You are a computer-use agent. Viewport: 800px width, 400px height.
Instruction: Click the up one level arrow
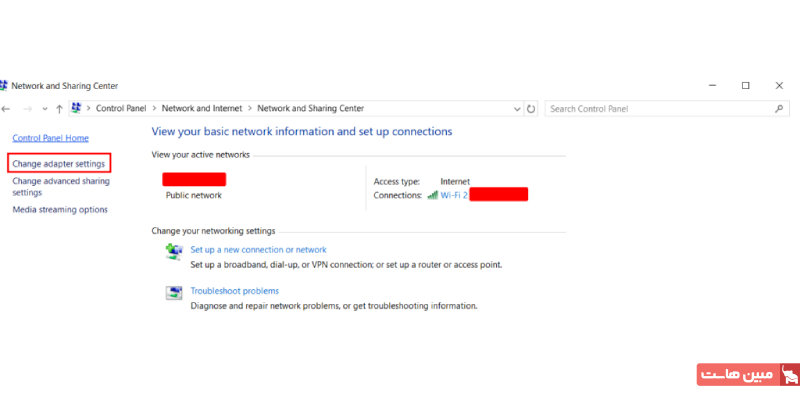pyautogui.click(x=60, y=108)
